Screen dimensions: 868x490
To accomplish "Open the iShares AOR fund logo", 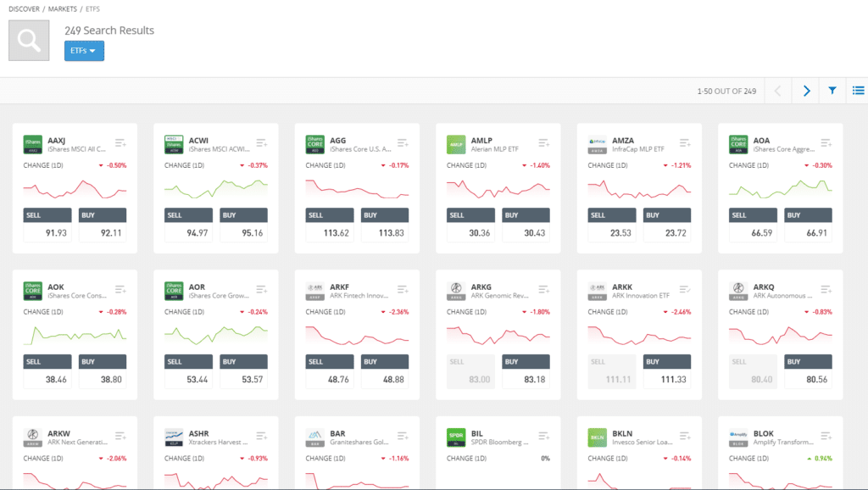I will coord(172,290).
